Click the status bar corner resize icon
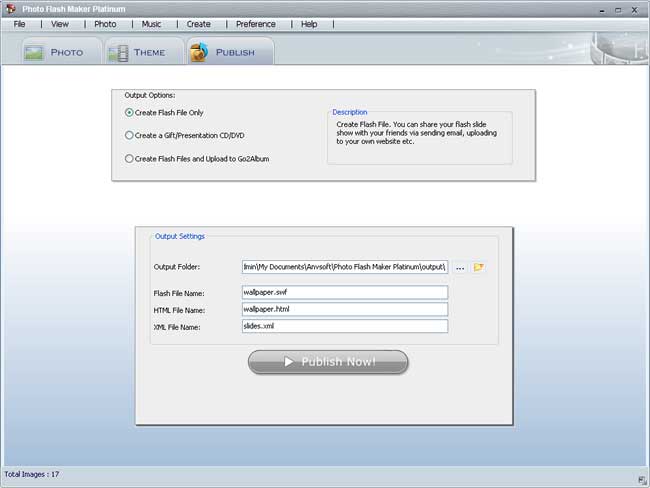The height and width of the screenshot is (488, 650). [643, 481]
